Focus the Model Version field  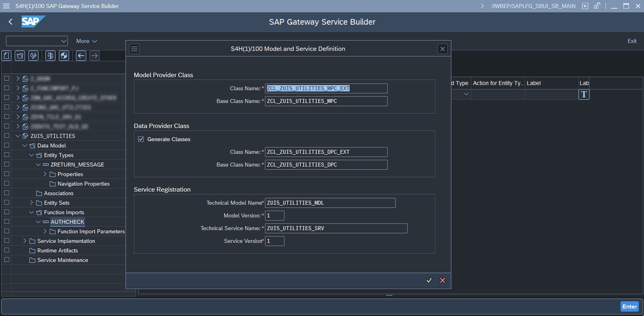click(275, 215)
